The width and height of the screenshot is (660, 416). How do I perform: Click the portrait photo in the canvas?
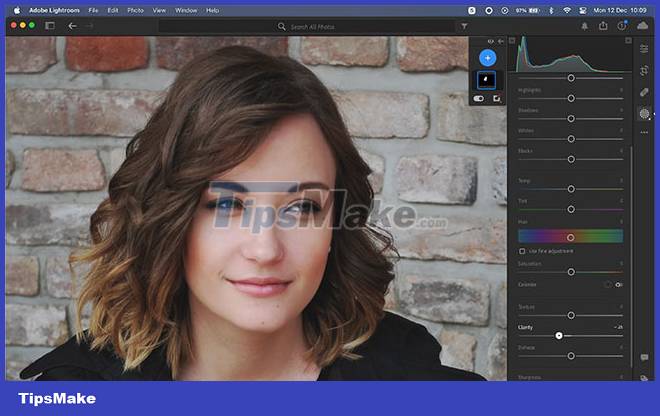256,208
